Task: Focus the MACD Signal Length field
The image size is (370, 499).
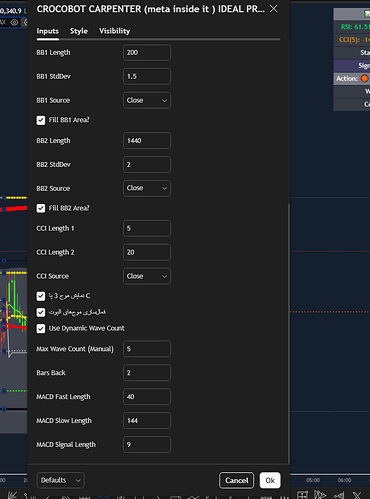Action: (x=147, y=445)
